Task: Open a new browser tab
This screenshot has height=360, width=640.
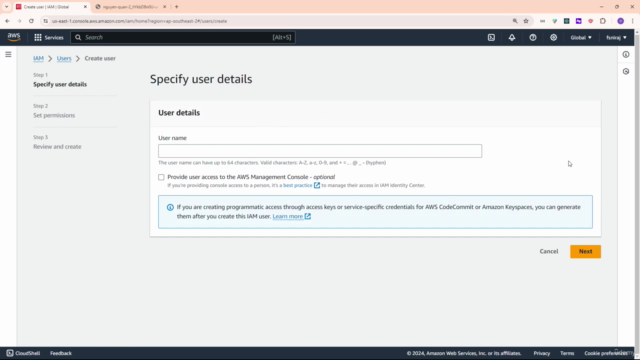Action: (176, 7)
